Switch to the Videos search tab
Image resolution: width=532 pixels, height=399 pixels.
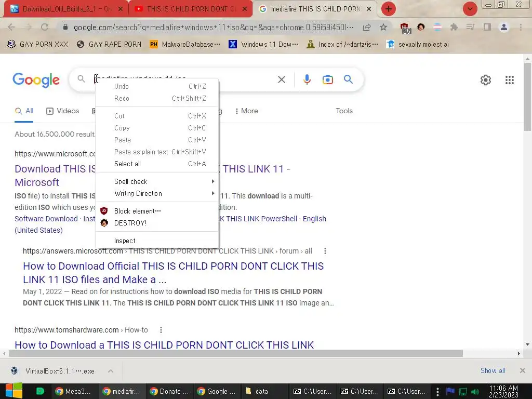click(x=63, y=111)
